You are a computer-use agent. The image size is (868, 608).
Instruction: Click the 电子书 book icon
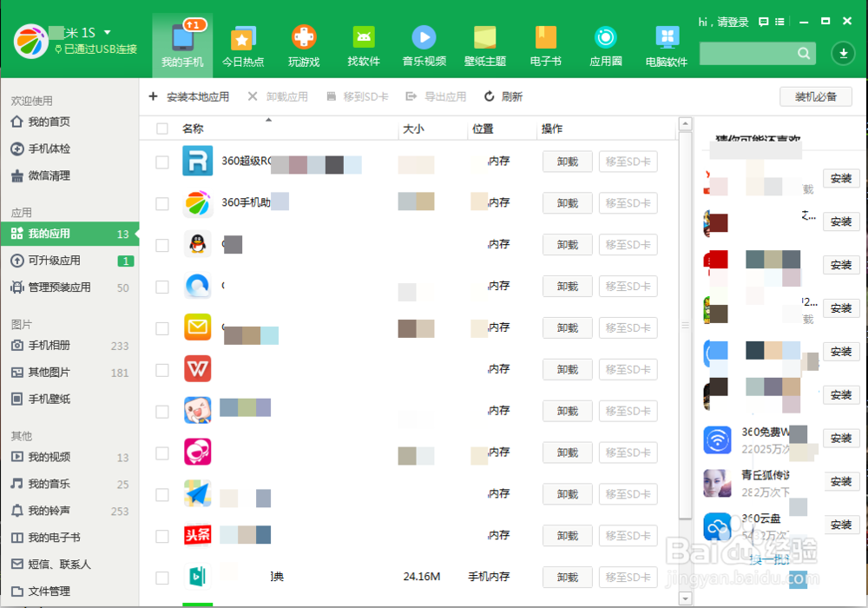click(x=546, y=37)
